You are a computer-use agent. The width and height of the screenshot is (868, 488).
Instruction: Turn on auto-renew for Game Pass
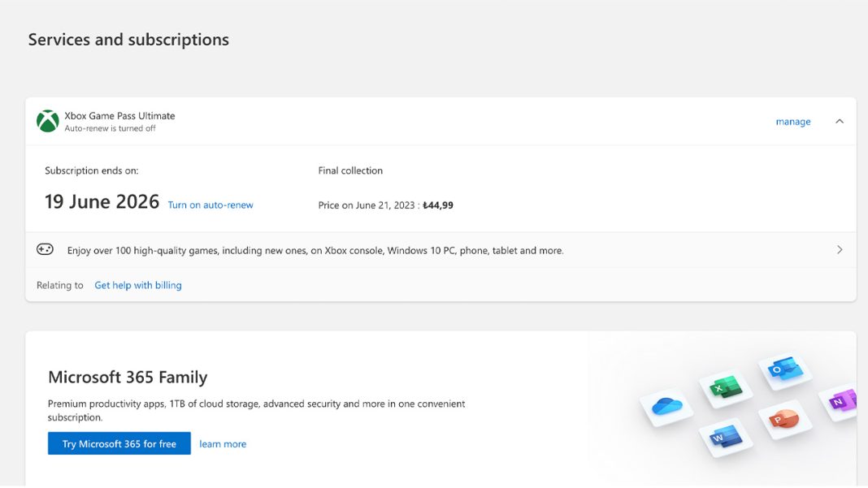210,205
